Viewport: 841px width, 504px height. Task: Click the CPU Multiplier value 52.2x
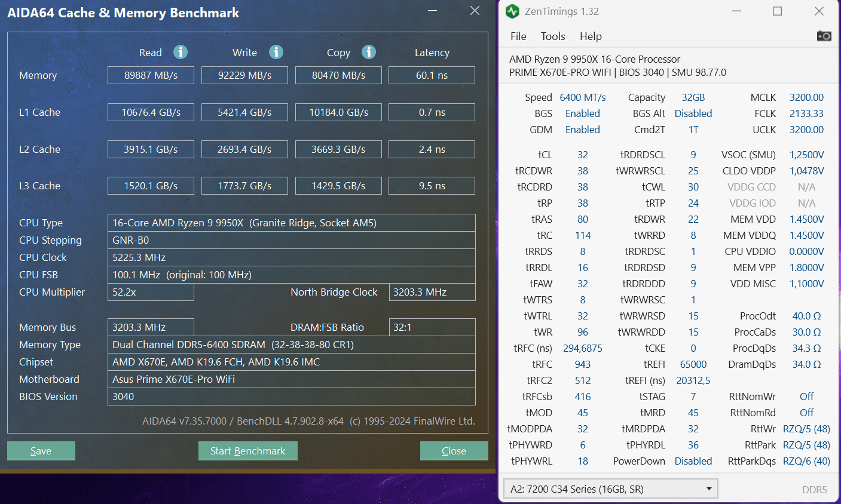[x=151, y=292]
